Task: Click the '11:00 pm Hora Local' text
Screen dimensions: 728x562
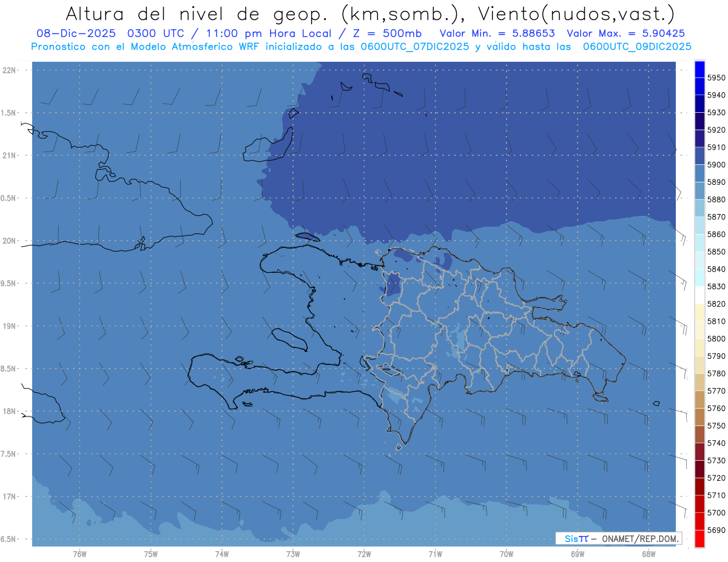Action: tap(268, 33)
